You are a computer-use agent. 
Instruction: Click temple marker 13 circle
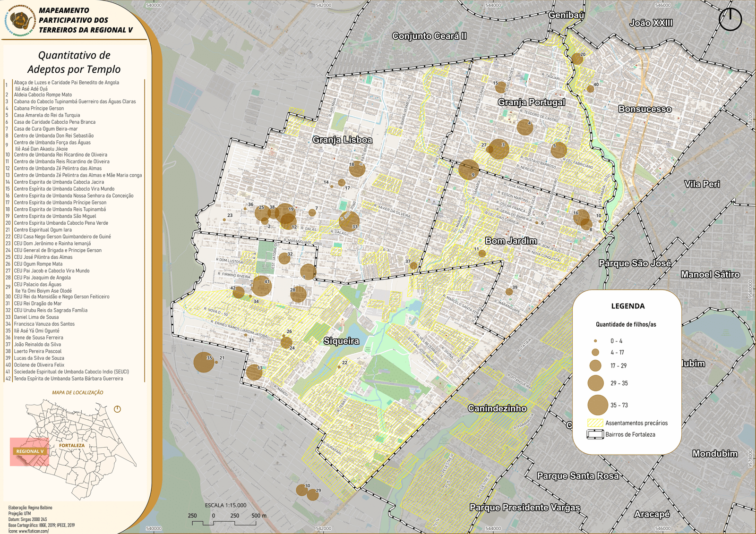[x=254, y=372]
